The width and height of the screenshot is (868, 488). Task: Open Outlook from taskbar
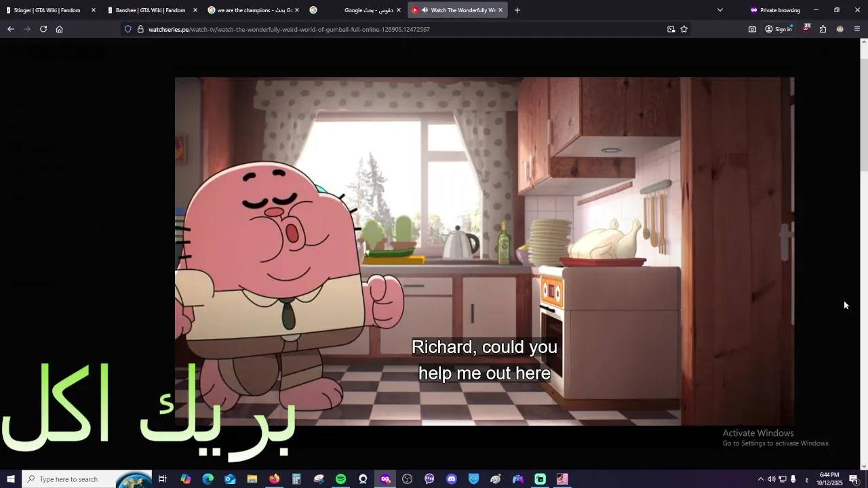click(x=230, y=479)
